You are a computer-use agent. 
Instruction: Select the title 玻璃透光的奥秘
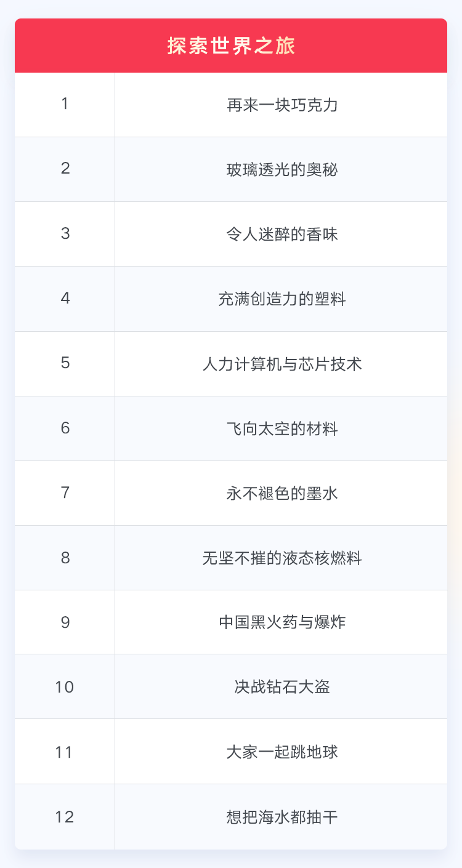(x=282, y=170)
